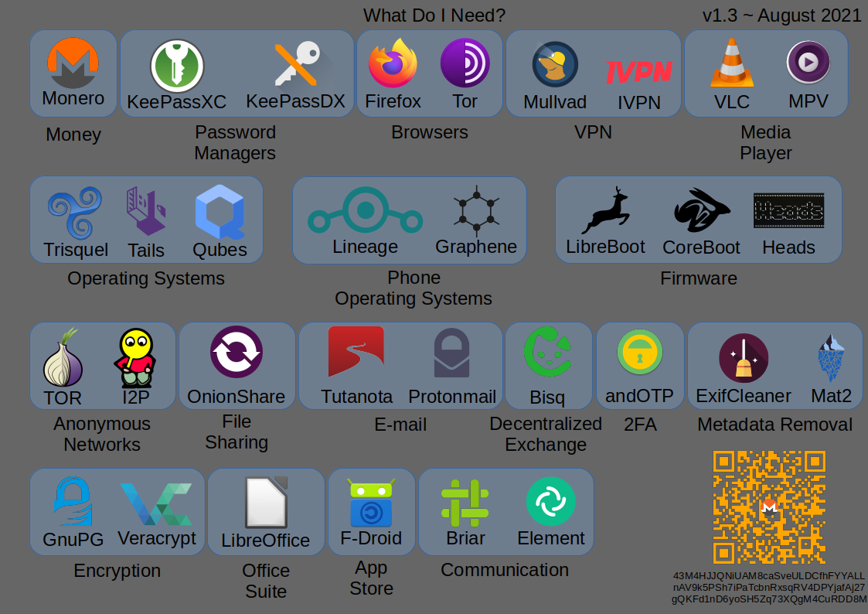Screen dimensions: 868x614
Task: Select the 'Password Managers' category label
Action: 235,142
